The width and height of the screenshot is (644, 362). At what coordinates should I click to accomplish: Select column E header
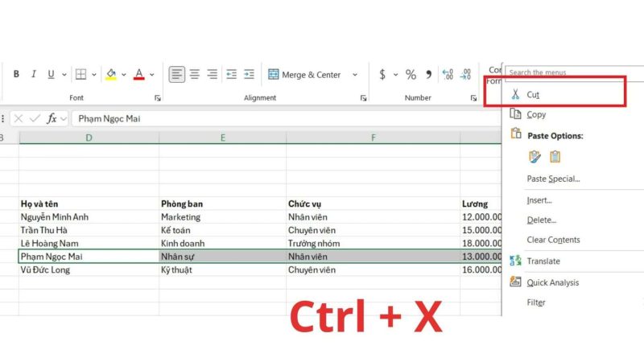pos(223,138)
